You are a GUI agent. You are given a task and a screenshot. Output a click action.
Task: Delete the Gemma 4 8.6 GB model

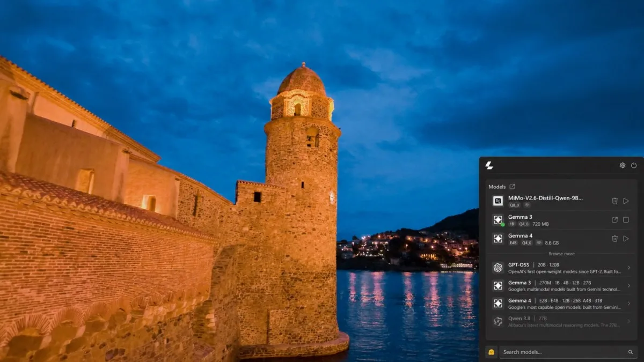[x=614, y=238]
